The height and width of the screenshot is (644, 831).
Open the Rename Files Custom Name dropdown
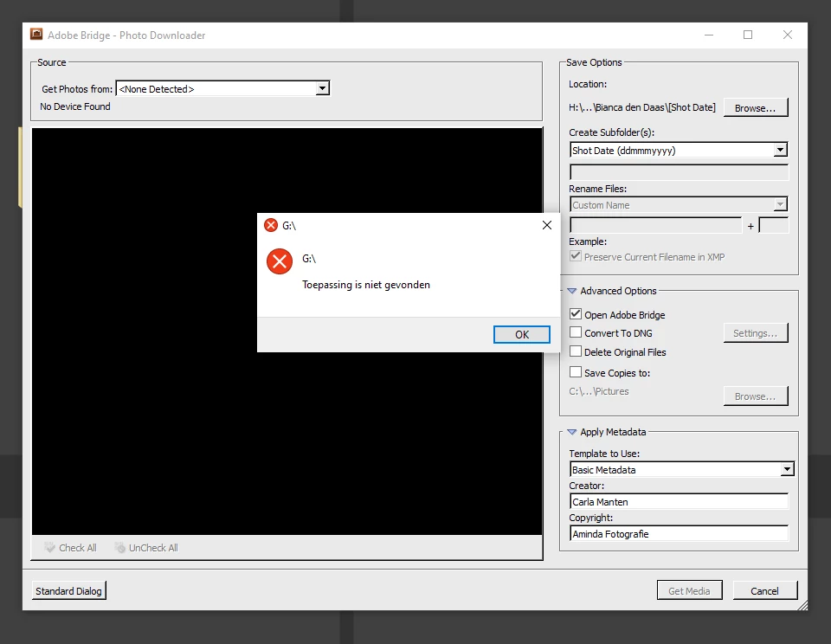pyautogui.click(x=679, y=204)
